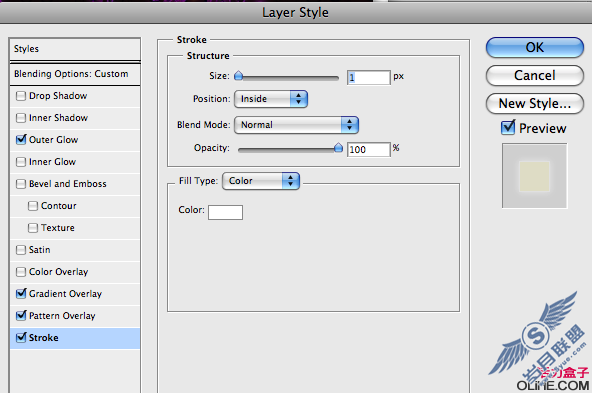Open the Fill Type dropdown set to Color
This screenshot has width=592, height=393.
click(x=261, y=181)
